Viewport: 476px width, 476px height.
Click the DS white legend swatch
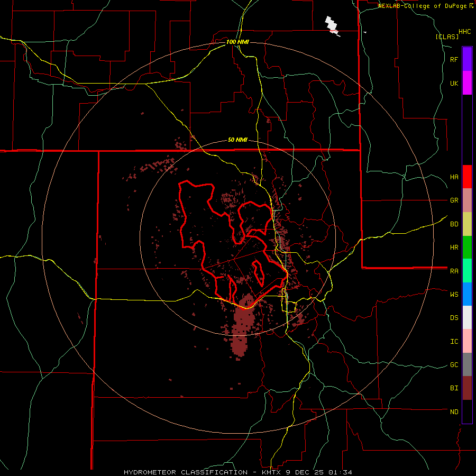click(x=467, y=317)
